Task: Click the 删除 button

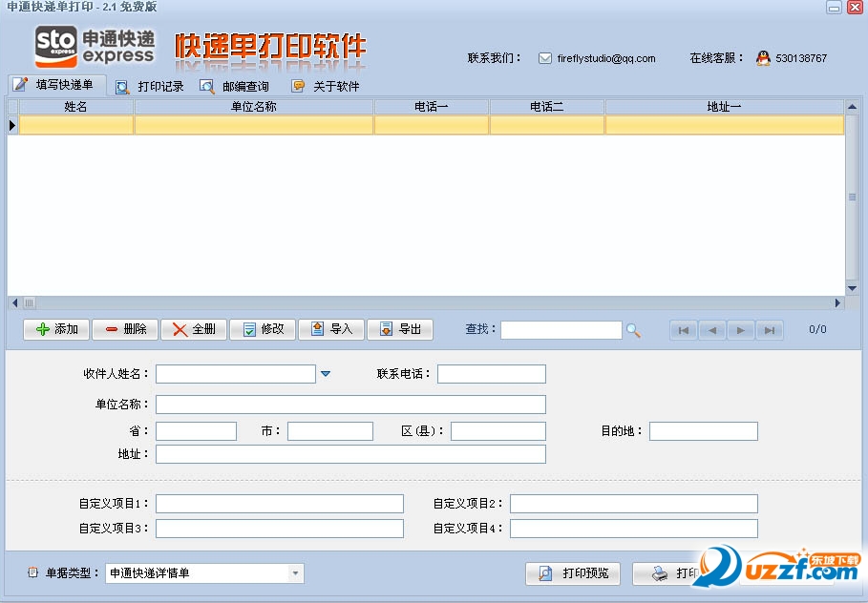Action: click(125, 329)
